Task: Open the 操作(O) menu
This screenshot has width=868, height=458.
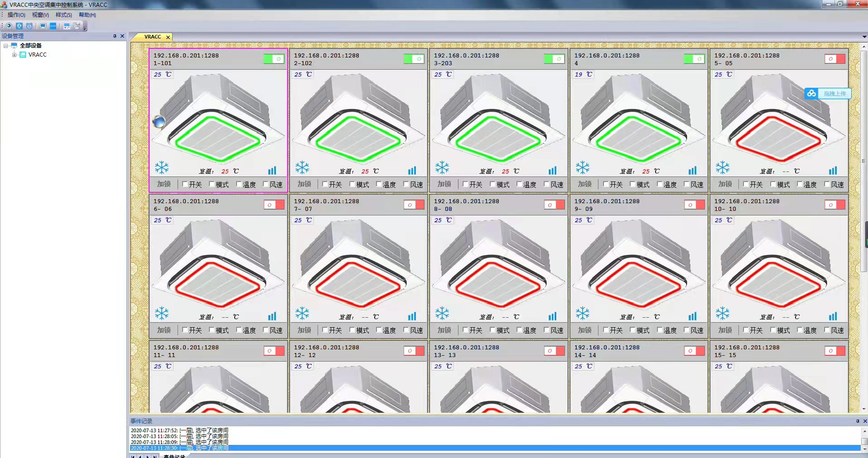Action: pos(16,15)
